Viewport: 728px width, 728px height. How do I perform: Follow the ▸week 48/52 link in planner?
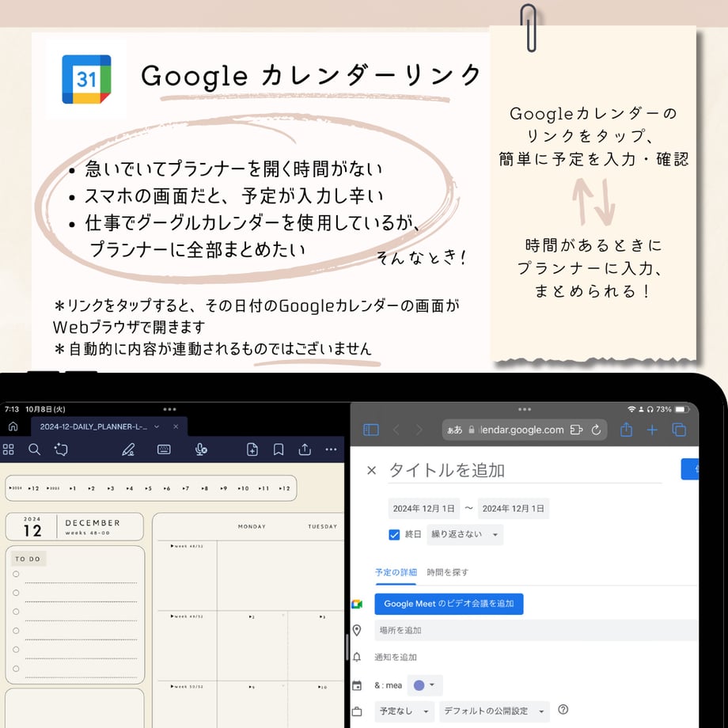pyautogui.click(x=187, y=546)
